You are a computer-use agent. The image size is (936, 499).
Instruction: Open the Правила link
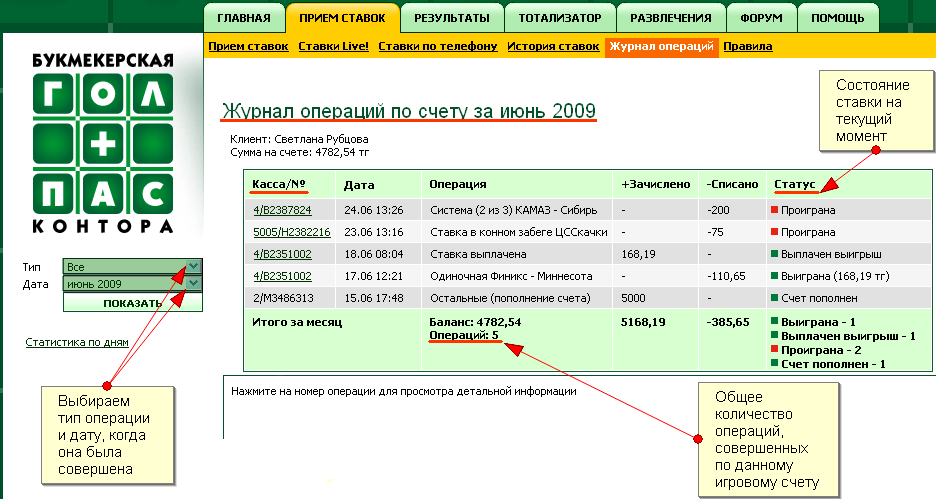click(x=748, y=47)
